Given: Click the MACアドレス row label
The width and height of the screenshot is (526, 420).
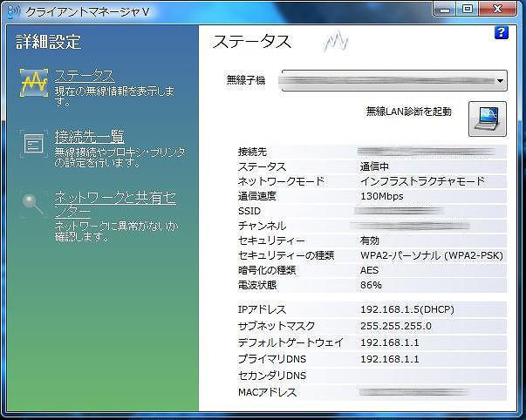Looking at the screenshot, I should tap(267, 392).
